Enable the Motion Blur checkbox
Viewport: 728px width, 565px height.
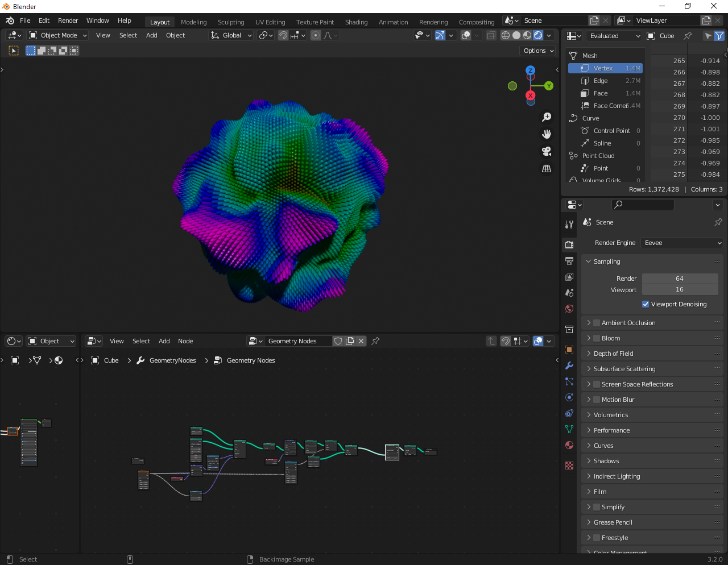click(597, 400)
